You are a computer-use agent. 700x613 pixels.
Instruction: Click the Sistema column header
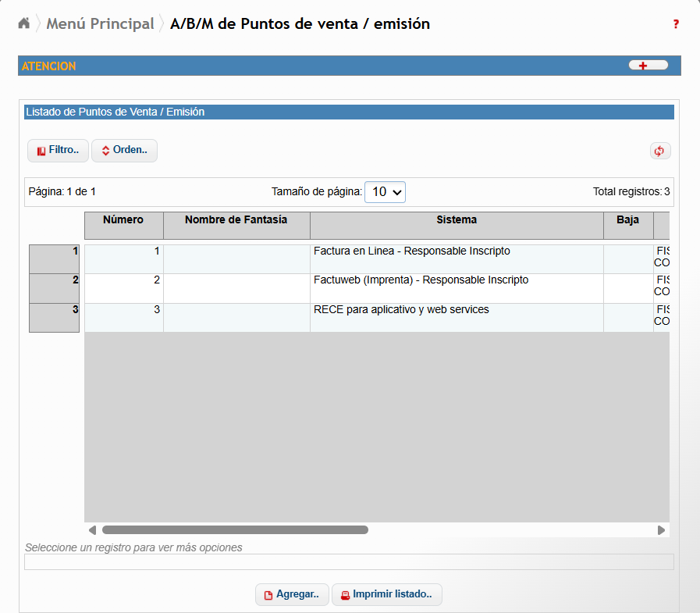(x=457, y=225)
